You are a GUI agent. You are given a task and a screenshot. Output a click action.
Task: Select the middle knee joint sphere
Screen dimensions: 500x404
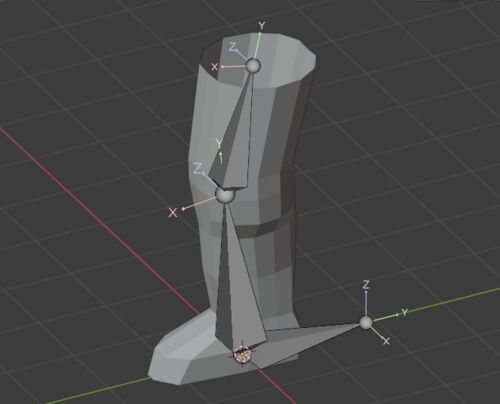click(225, 195)
